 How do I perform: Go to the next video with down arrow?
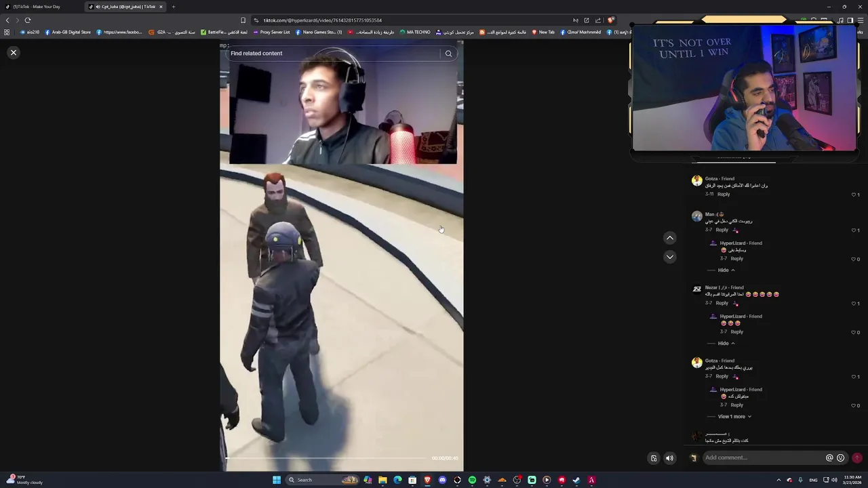669,257
